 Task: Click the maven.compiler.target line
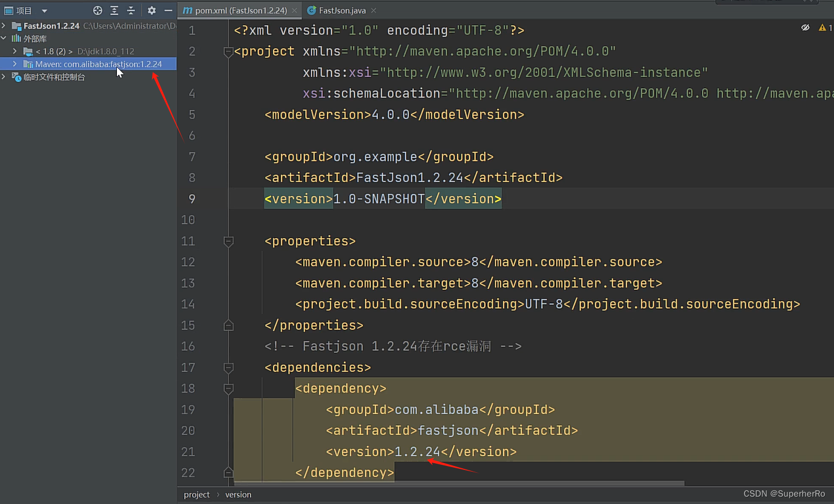point(479,283)
